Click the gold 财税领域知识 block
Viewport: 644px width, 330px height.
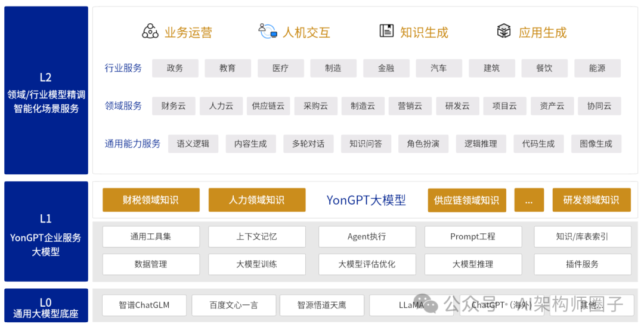[x=151, y=200]
